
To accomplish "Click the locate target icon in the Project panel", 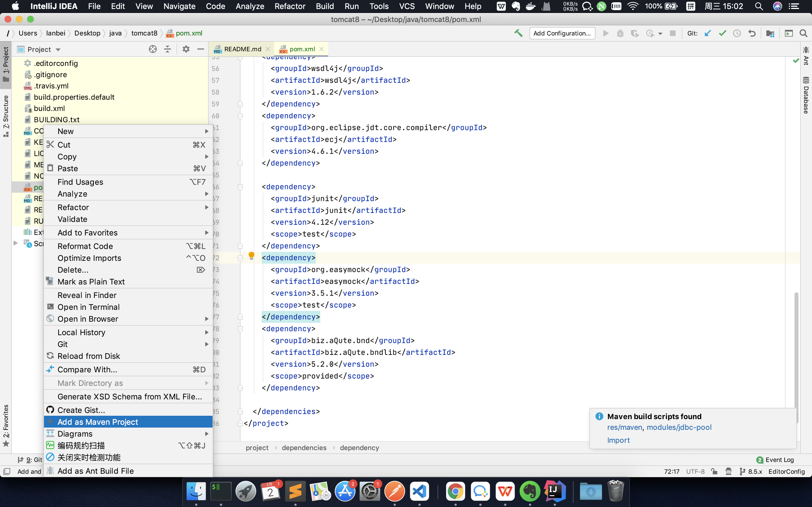I will point(153,49).
